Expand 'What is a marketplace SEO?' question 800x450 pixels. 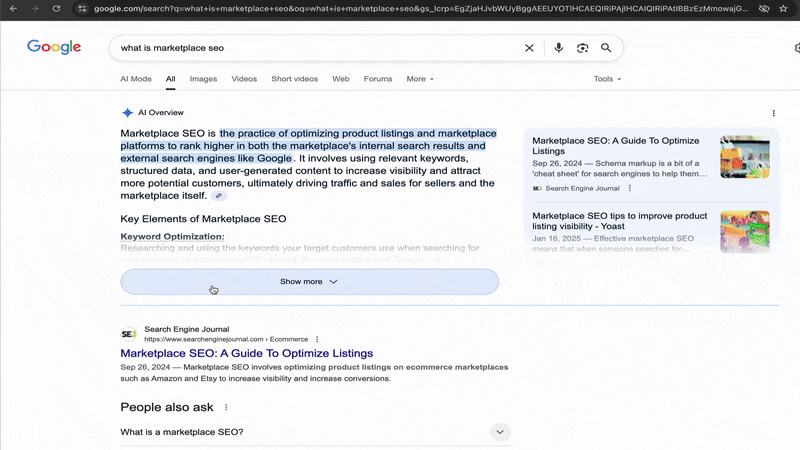pyautogui.click(x=499, y=432)
